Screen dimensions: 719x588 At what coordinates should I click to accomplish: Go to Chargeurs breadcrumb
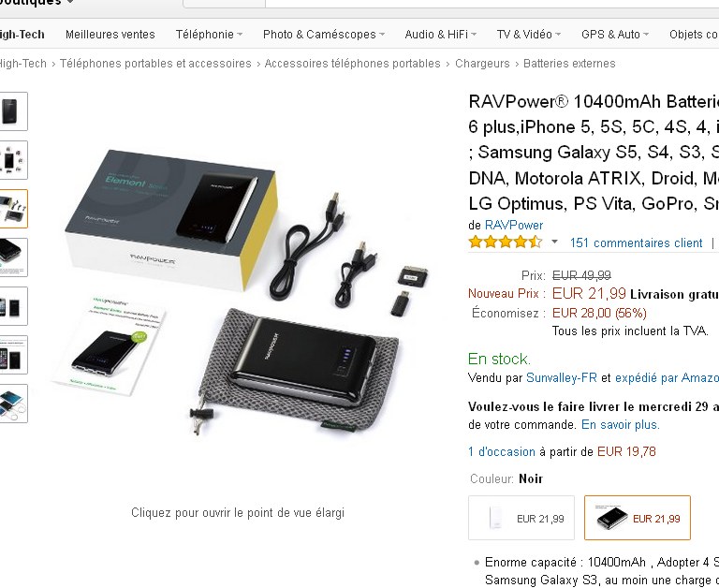pyautogui.click(x=482, y=64)
